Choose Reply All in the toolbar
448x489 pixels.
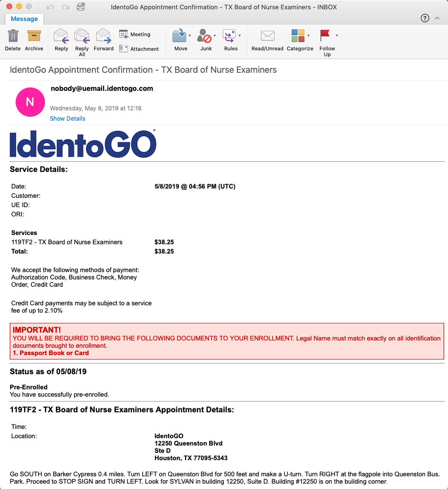pos(82,43)
